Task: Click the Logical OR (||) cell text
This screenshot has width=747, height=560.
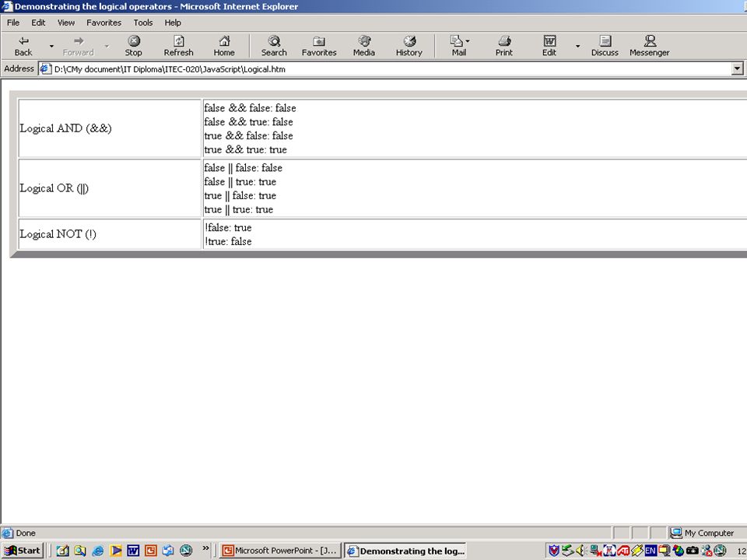Action: [54, 188]
